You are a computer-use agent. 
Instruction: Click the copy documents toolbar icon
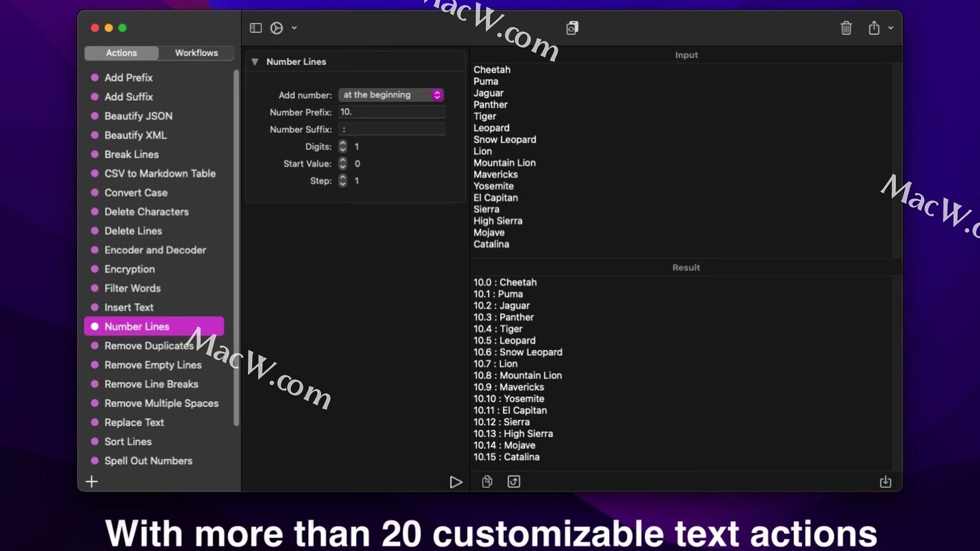[x=572, y=27]
